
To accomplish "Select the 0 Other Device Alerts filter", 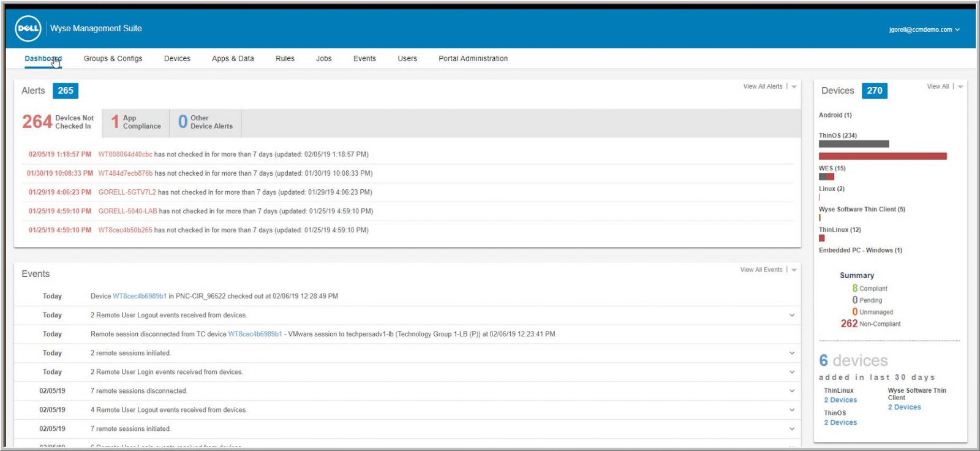I will [x=206, y=122].
